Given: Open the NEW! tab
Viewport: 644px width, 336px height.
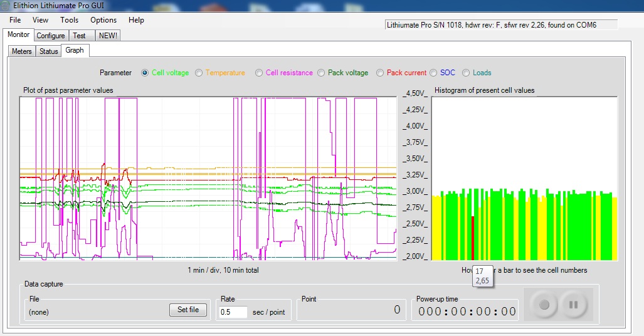Looking at the screenshot, I should pos(108,36).
